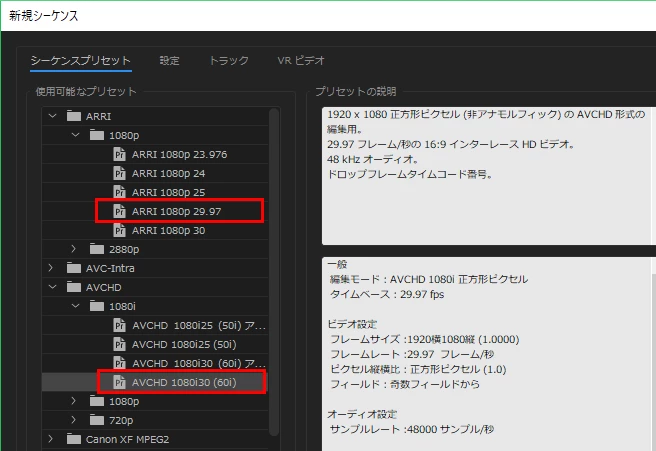Click preset icon for ARRI 1080p 29.97
Screen dimensions: 656x451
[120, 211]
